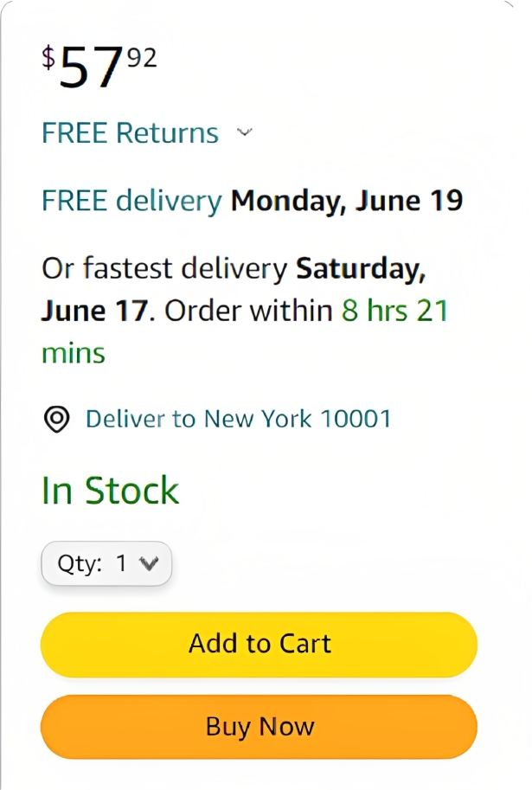Click the FREE Returns link text
Screen dimensions: 532x790
click(x=130, y=133)
